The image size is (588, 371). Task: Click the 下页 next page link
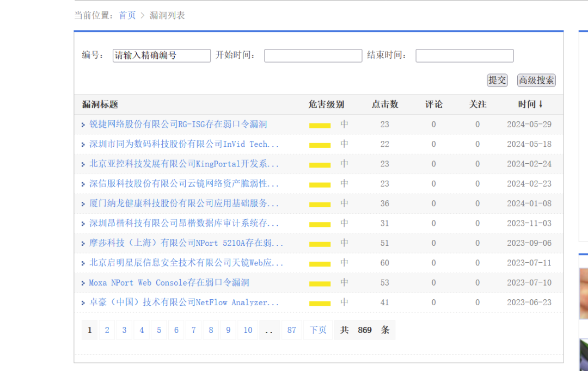pyautogui.click(x=318, y=330)
